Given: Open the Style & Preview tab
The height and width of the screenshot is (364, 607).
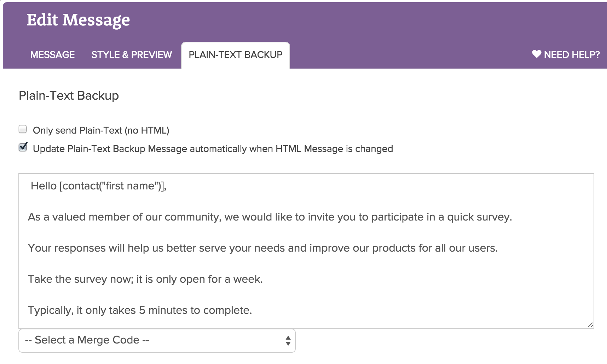Looking at the screenshot, I should coord(131,55).
